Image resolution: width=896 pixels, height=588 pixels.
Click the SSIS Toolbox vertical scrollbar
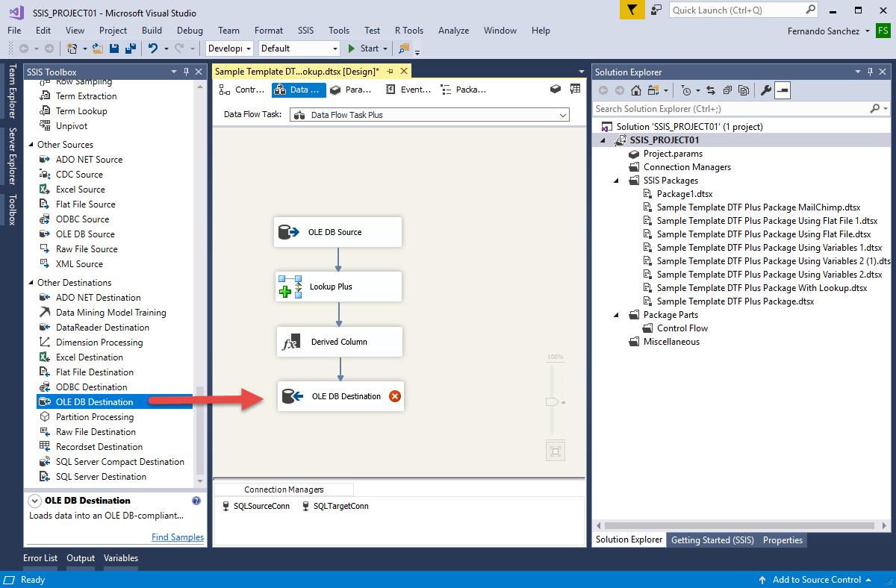coord(199,430)
